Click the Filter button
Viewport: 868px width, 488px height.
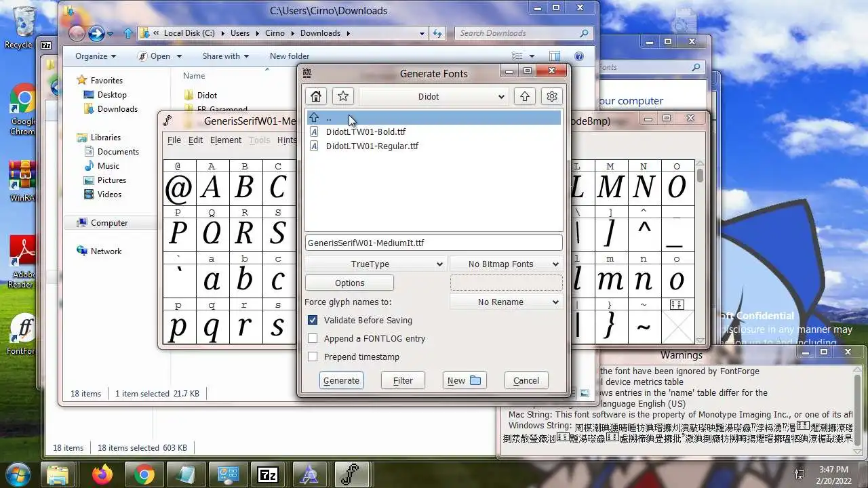[x=403, y=380]
